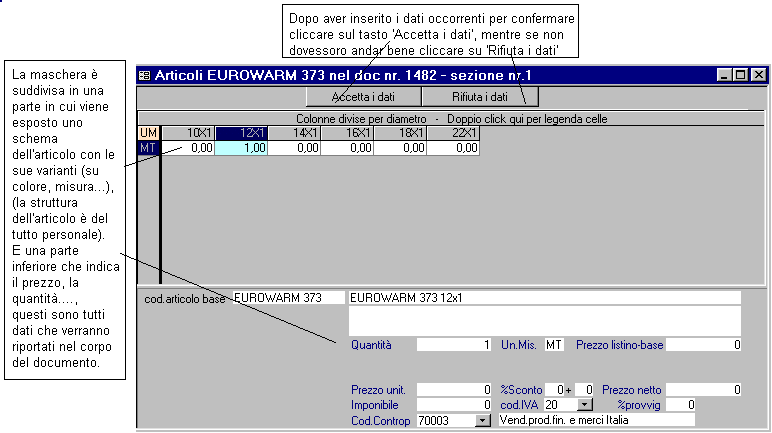Image resolution: width=772 pixels, height=433 pixels.
Task: Click the empty notes field below description
Action: click(x=545, y=321)
